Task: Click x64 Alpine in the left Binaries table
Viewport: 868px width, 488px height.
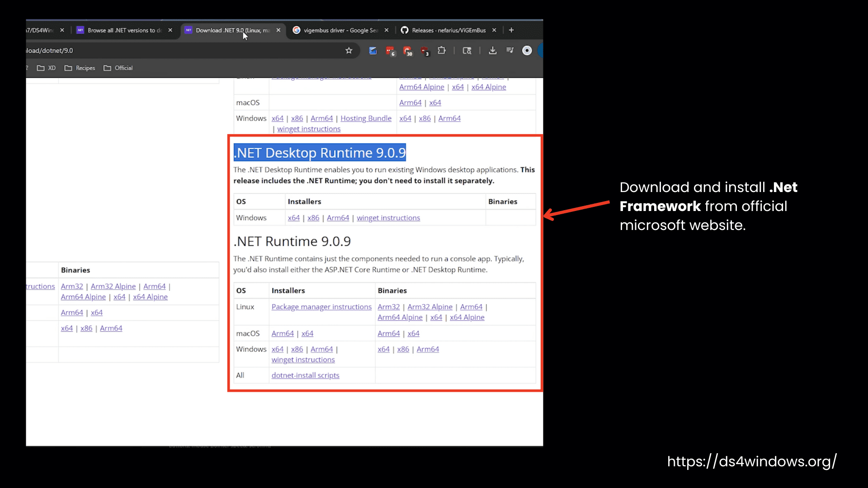Action: [x=150, y=297]
